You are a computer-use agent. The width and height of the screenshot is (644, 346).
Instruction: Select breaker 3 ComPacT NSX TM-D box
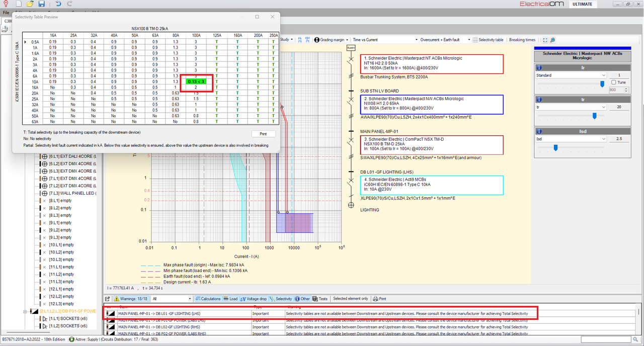click(432, 145)
